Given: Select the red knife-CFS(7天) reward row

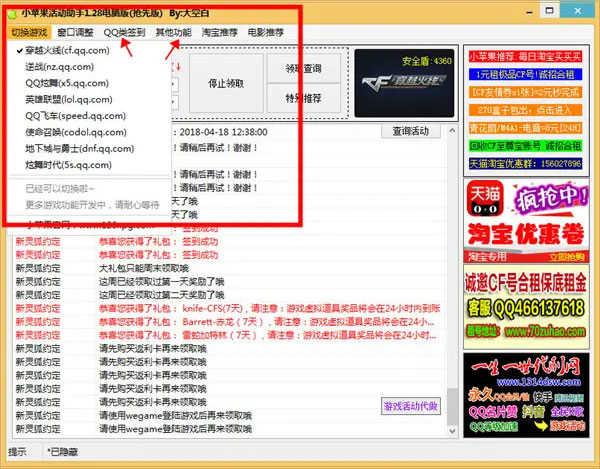Looking at the screenshot, I should 229,308.
